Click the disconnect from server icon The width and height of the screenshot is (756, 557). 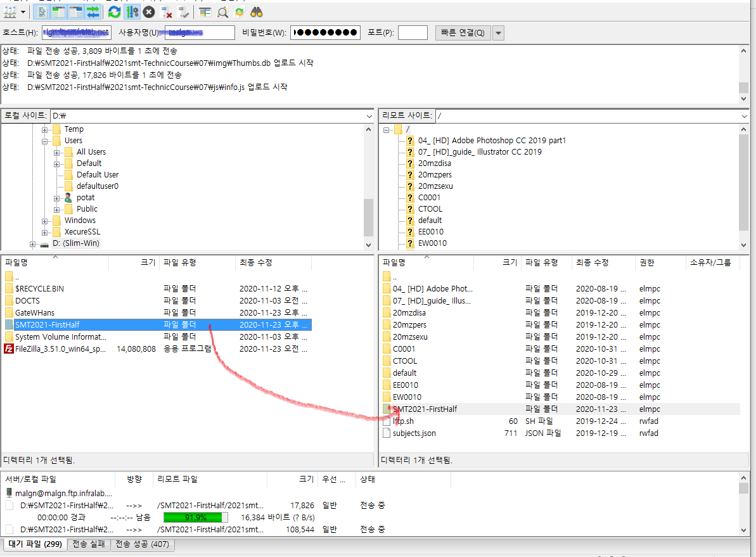[167, 12]
